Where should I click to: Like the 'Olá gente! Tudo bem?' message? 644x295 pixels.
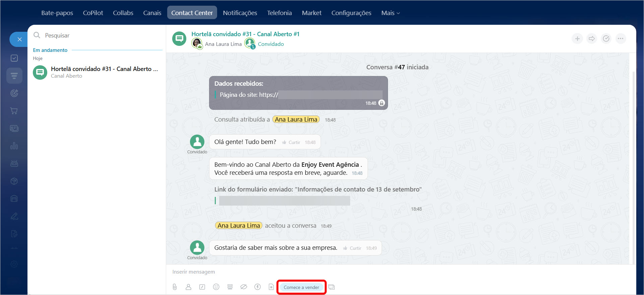(x=291, y=142)
